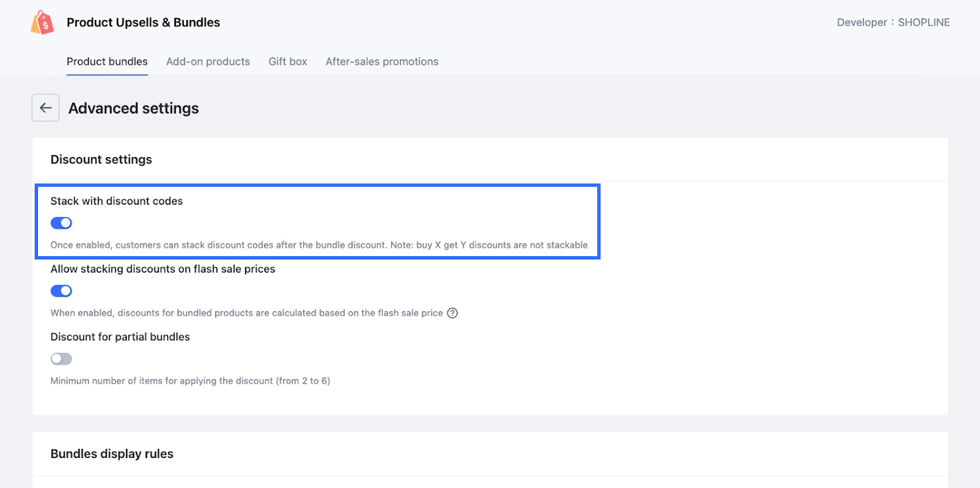The width and height of the screenshot is (980, 488).
Task: Click the Stack with discount codes label
Action: [x=116, y=201]
